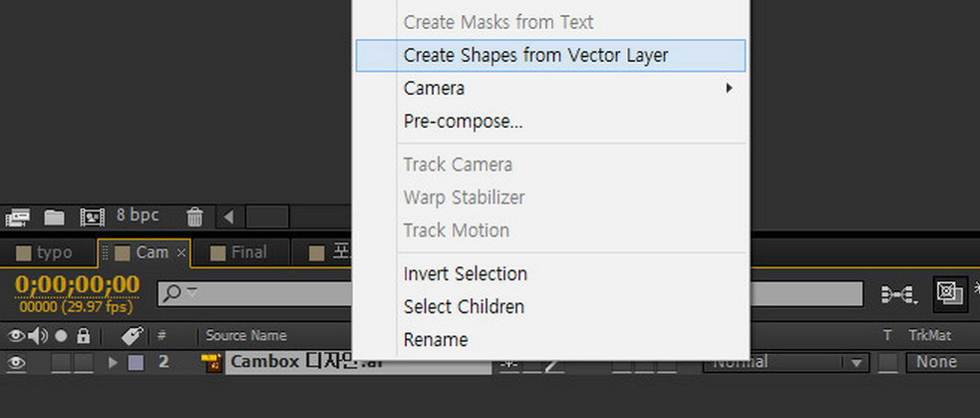Viewport: 980px width, 418px height.
Task: Open Normal blending mode dropdown arrow
Action: click(x=855, y=362)
